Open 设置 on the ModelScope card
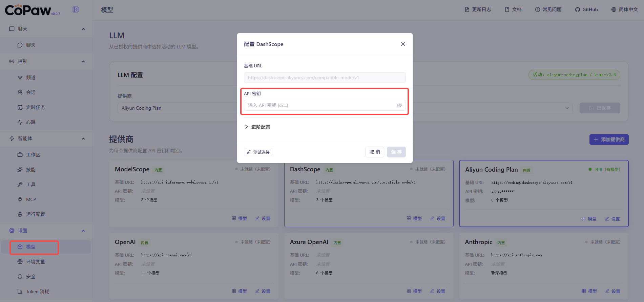Screen dimensions: 644x302 (x=263, y=218)
